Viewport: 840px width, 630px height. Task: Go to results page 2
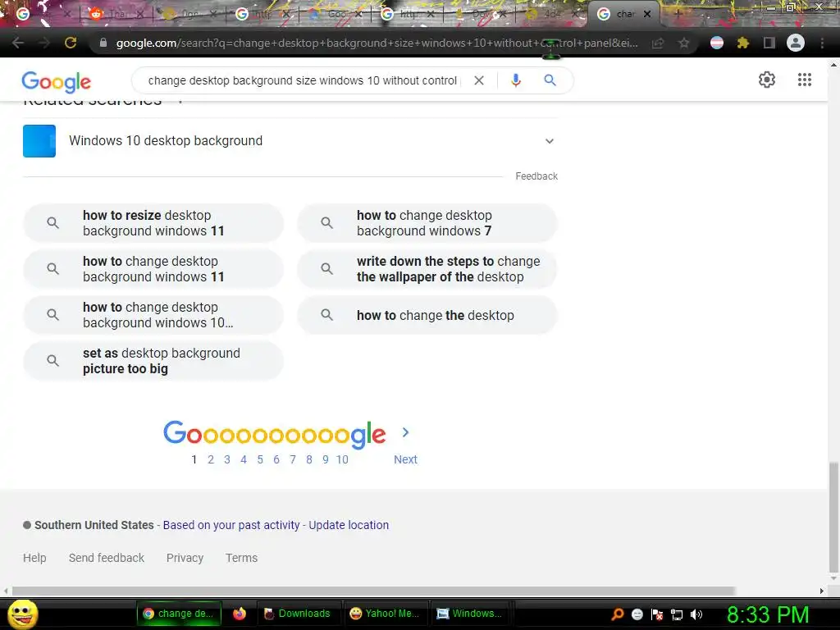click(211, 459)
